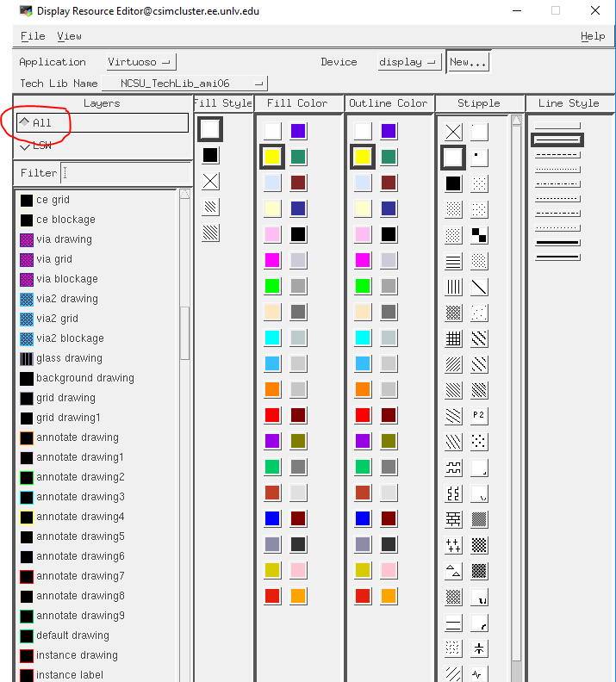Click the layers list scroll up arrow

point(185,194)
